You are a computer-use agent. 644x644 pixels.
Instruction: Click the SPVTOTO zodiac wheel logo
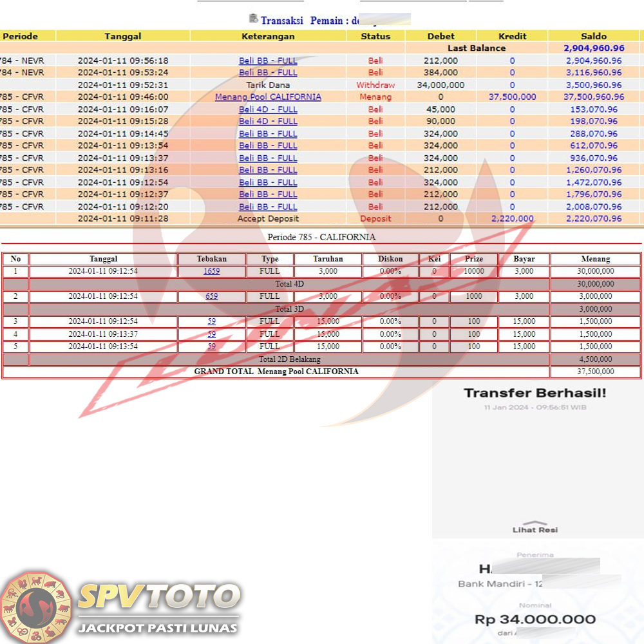[x=36, y=607]
